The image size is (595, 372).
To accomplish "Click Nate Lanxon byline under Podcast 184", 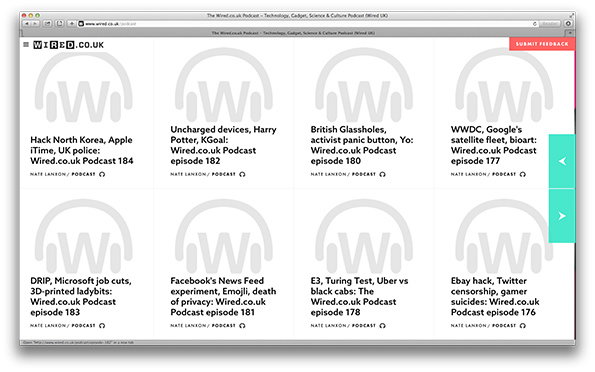I will [48, 174].
